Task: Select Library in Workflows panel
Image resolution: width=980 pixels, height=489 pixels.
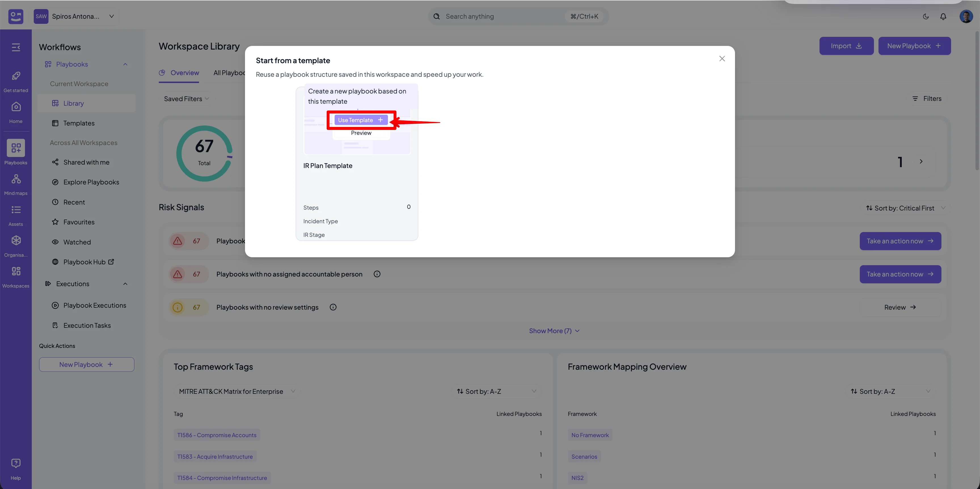Action: coord(87,103)
